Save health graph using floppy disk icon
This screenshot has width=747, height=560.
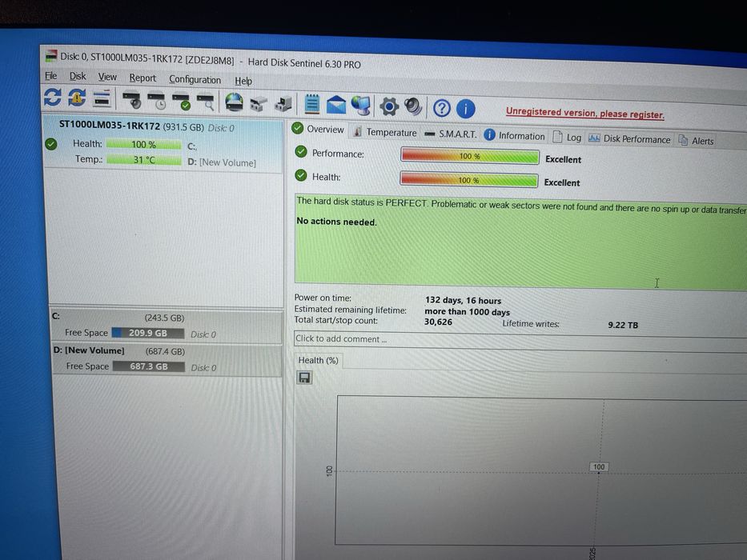[x=304, y=378]
